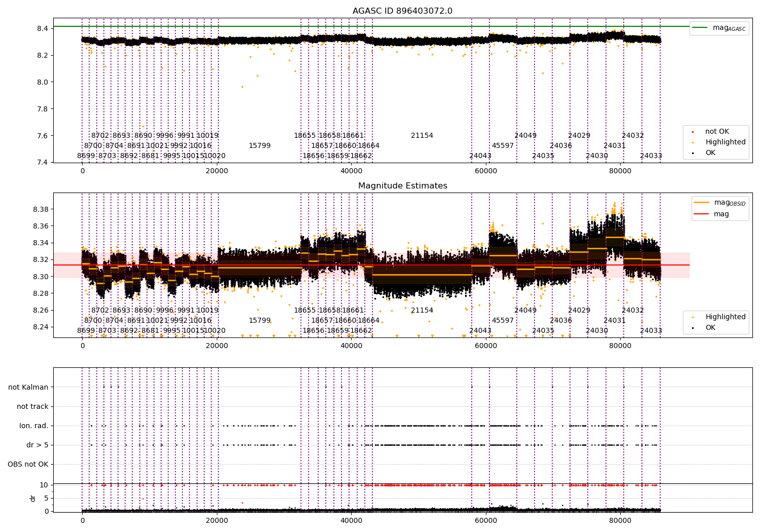Click the 7.4 y-tick on the top plot

click(43, 163)
